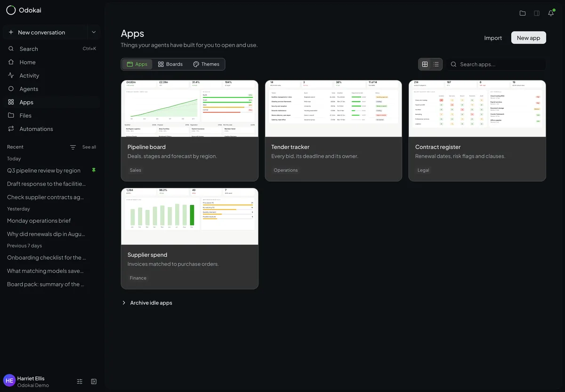Screen dimensions: 565x392
Task: Click the Contract register title
Action: point(438,147)
